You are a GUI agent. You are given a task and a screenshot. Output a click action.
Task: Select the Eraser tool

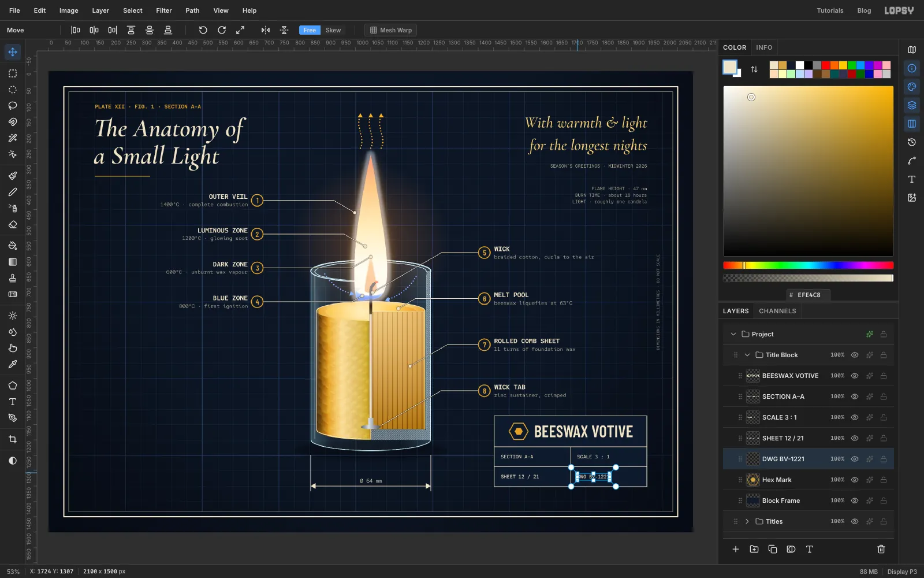(x=13, y=224)
